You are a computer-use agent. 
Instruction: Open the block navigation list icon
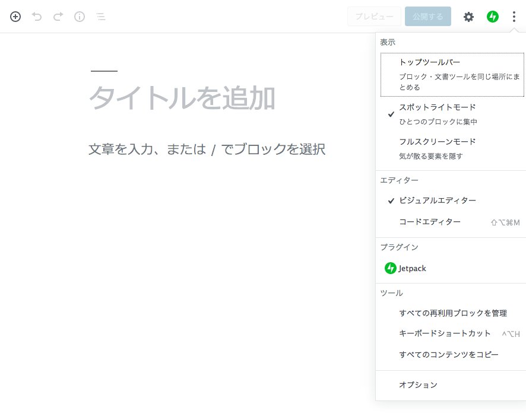[101, 17]
